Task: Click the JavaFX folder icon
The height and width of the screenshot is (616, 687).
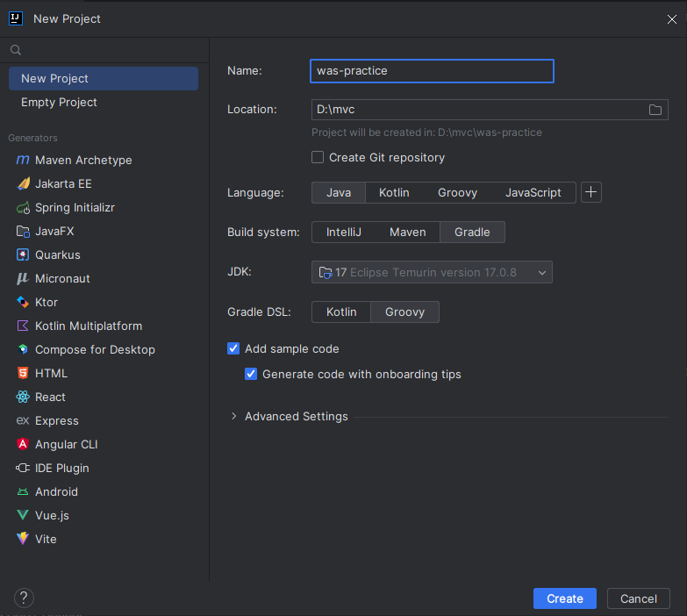Action: pos(23,232)
